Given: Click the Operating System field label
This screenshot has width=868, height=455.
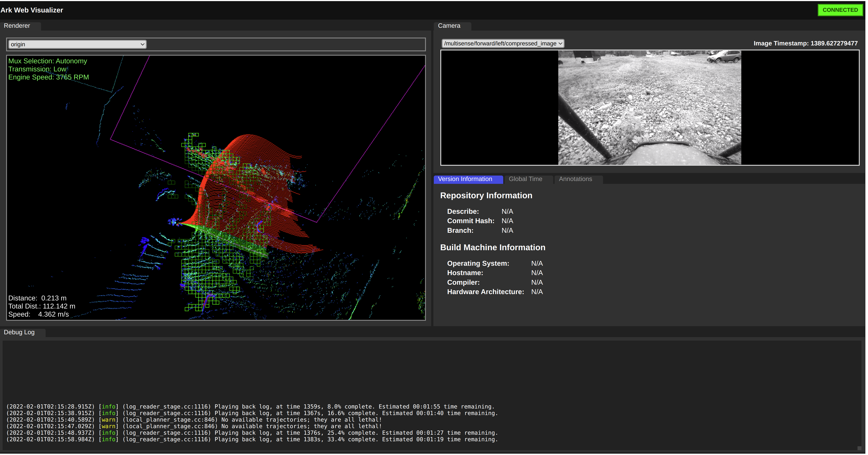Looking at the screenshot, I should point(478,263).
